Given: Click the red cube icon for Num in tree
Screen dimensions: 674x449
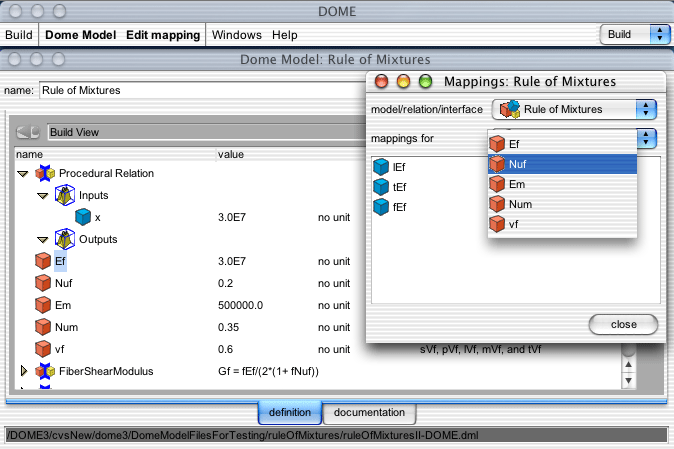Looking at the screenshot, I should 43,327.
